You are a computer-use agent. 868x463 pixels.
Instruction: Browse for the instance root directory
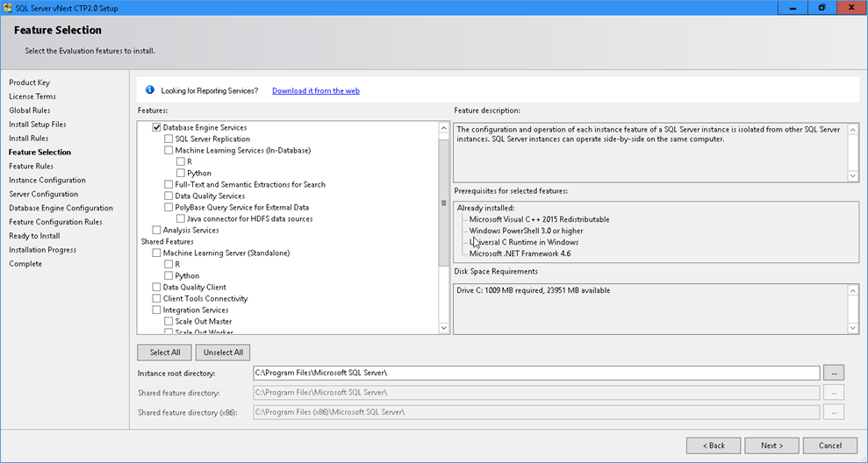(x=834, y=373)
